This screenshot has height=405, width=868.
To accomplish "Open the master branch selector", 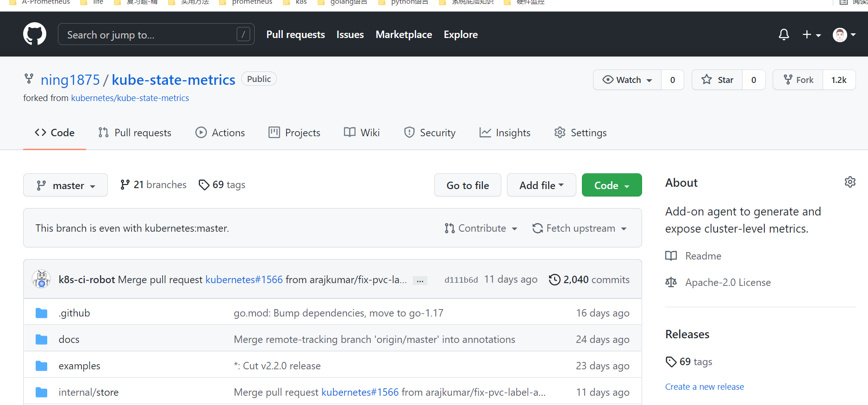I will [x=65, y=185].
